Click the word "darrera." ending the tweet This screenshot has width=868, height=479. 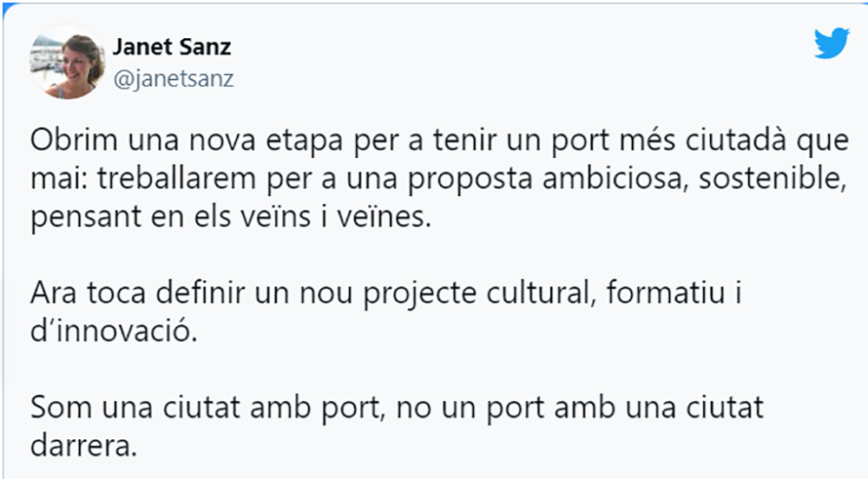point(83,447)
